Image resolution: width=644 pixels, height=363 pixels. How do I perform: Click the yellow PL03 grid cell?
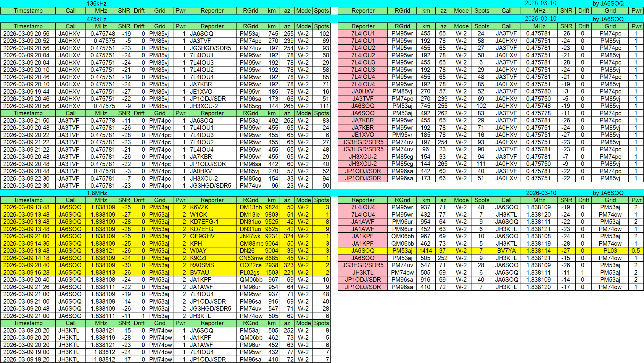(x=610, y=251)
